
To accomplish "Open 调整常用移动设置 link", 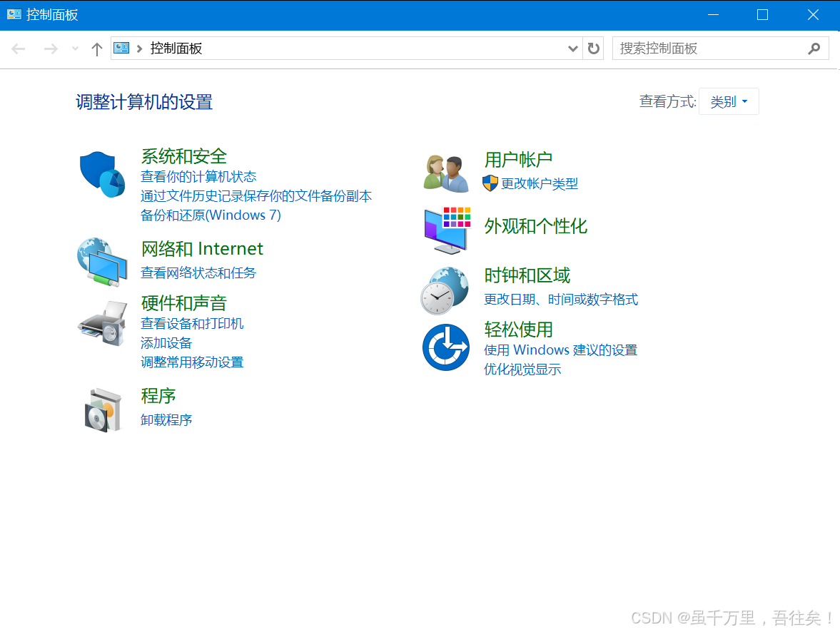I will [x=192, y=362].
